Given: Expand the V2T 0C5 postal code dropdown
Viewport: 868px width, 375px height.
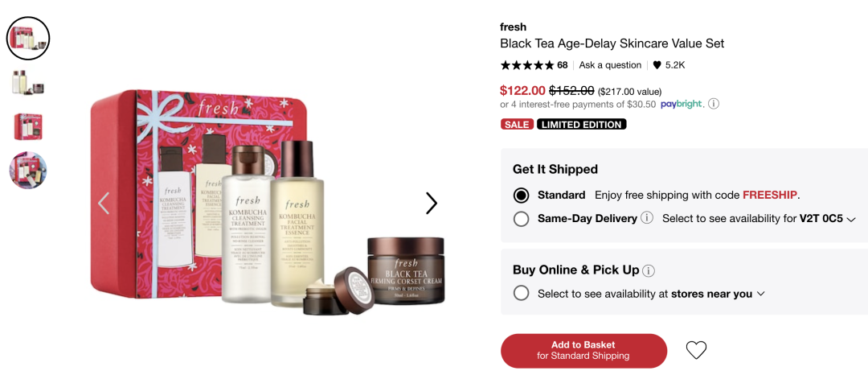Looking at the screenshot, I should (x=828, y=219).
